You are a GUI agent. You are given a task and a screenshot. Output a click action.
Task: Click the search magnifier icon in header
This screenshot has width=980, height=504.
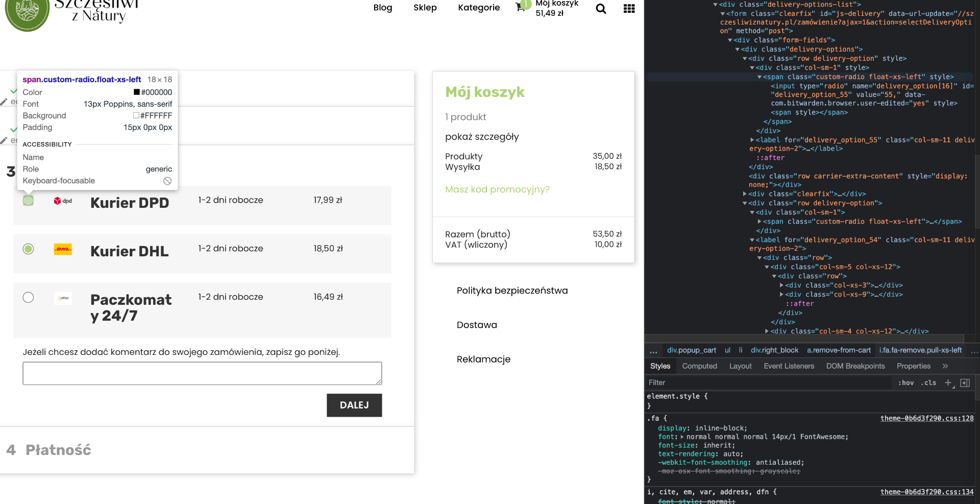click(601, 9)
